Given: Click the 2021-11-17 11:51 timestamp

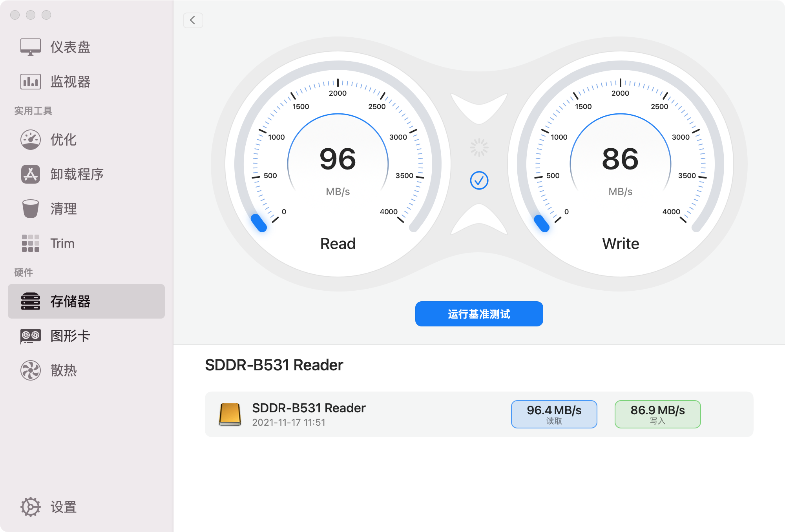Looking at the screenshot, I should click(288, 423).
